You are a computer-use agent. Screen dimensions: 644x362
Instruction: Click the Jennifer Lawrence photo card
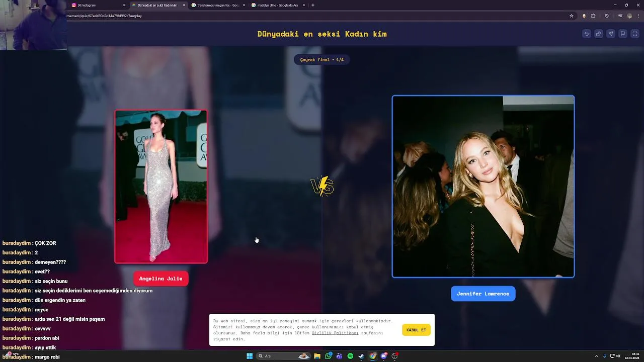pyautogui.click(x=483, y=186)
